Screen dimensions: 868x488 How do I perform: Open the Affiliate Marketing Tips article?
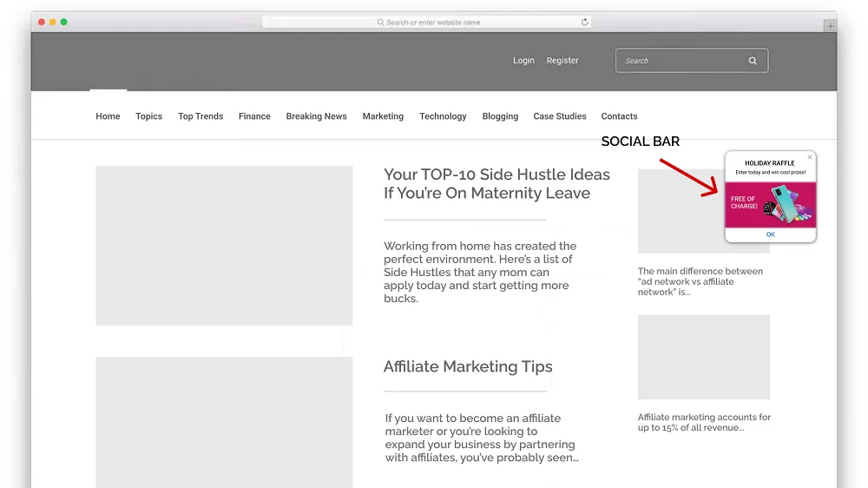468,366
